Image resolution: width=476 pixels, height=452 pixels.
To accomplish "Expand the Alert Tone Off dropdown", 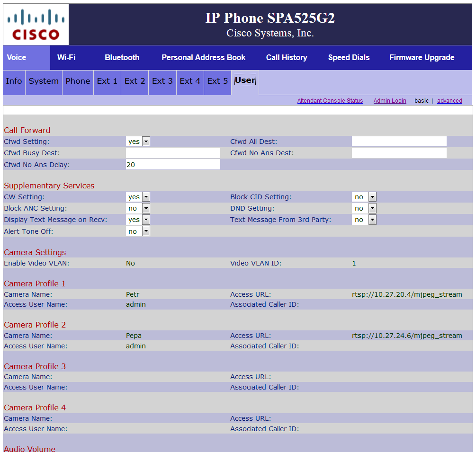I will pyautogui.click(x=138, y=231).
